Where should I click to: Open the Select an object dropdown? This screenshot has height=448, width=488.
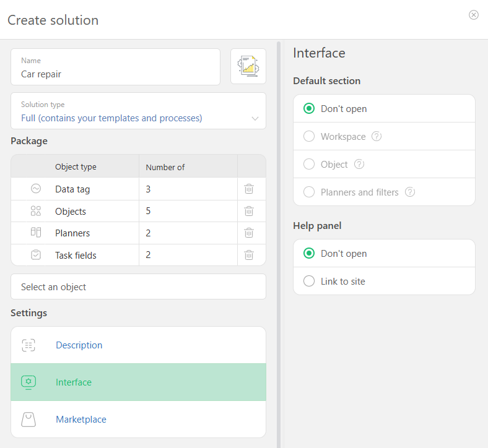(x=139, y=286)
